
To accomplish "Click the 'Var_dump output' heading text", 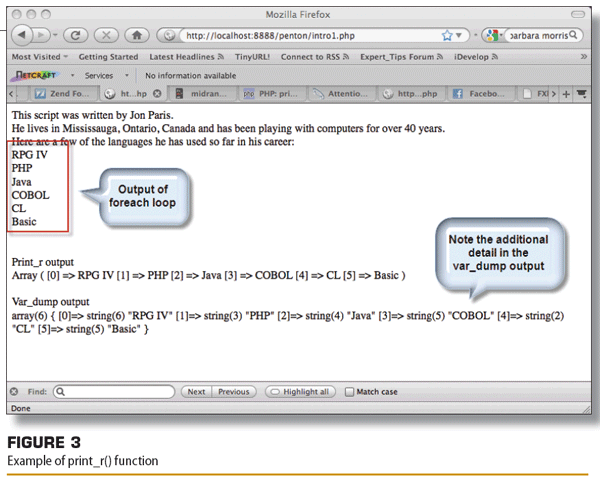I will (x=50, y=302).
